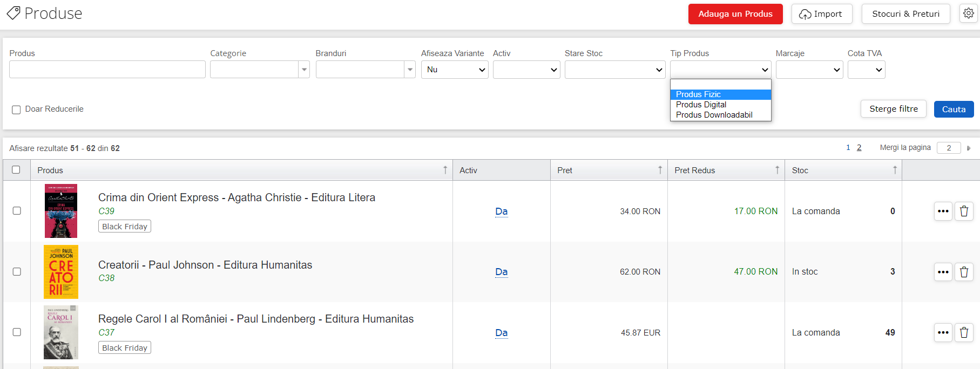Open Creatorii - Paul Johnson product title
The image size is (980, 369).
(205, 265)
